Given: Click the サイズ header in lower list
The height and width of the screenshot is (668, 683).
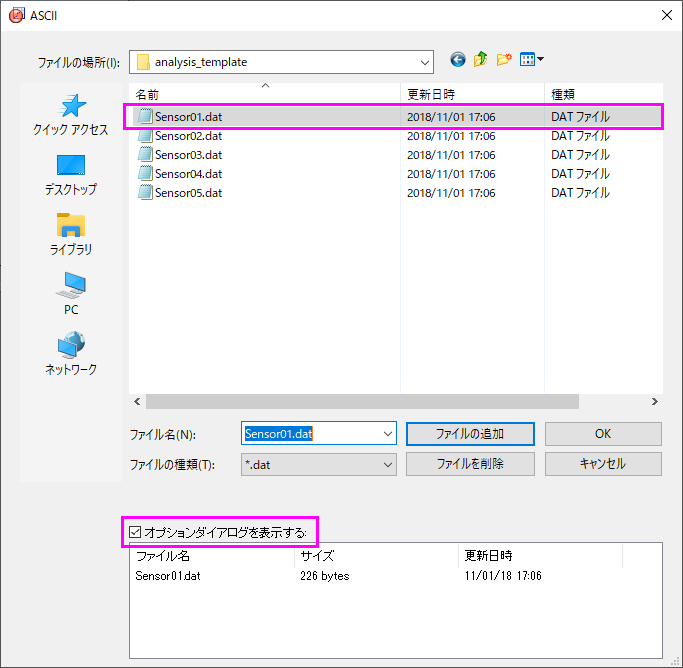Looking at the screenshot, I should click(376, 556).
